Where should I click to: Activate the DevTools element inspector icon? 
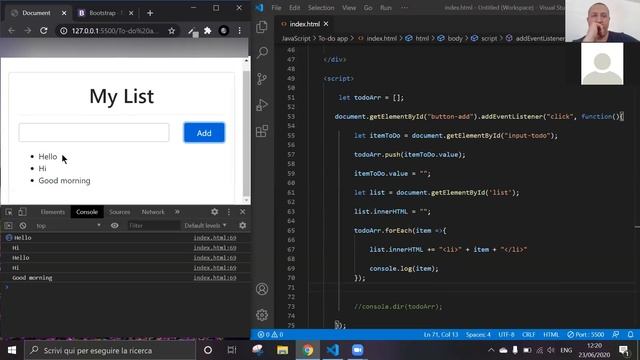click(9, 212)
